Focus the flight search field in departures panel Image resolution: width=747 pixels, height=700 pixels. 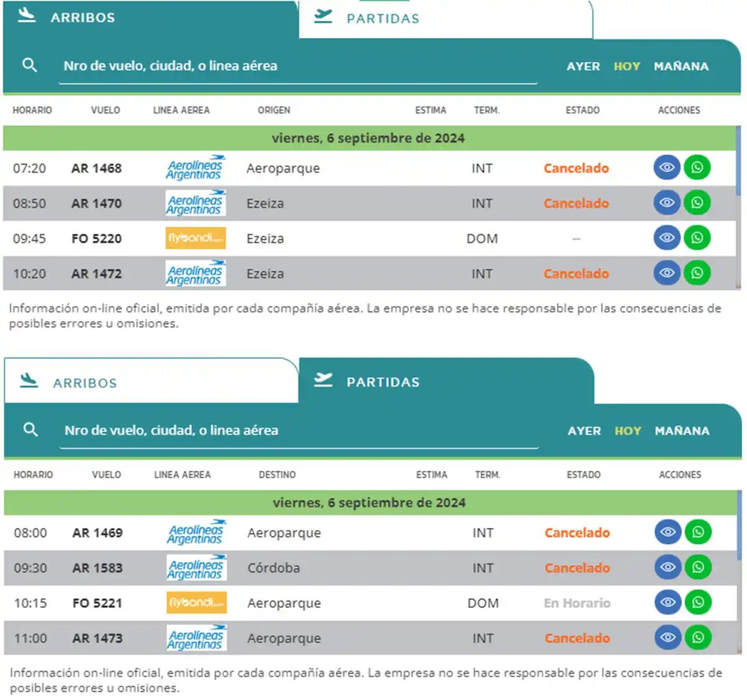[300, 431]
